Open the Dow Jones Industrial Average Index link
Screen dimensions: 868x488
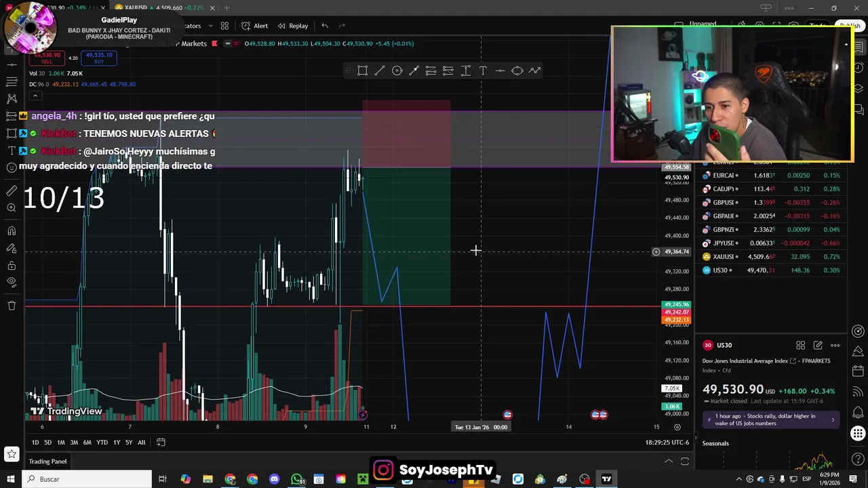tap(749, 361)
